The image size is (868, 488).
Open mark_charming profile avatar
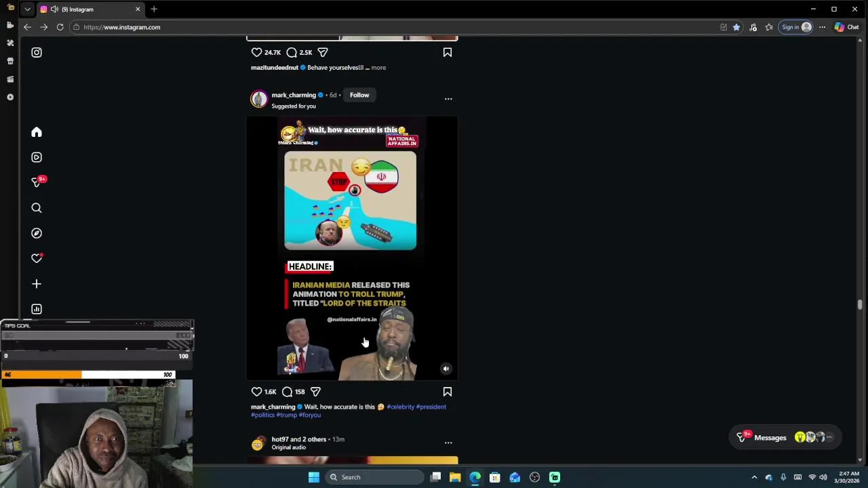coord(259,99)
